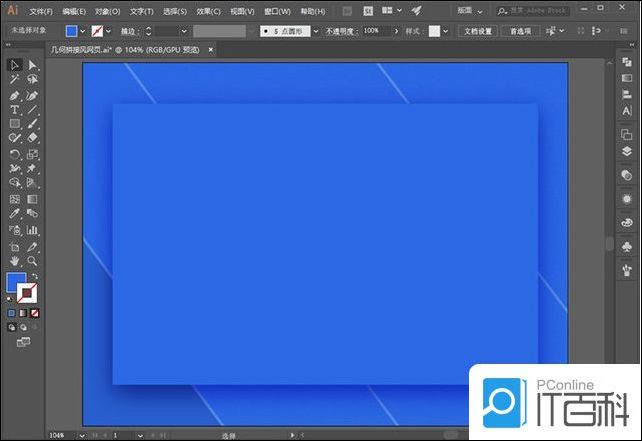Select the Eyedropper tool
The height and width of the screenshot is (441, 642).
pos(15,213)
